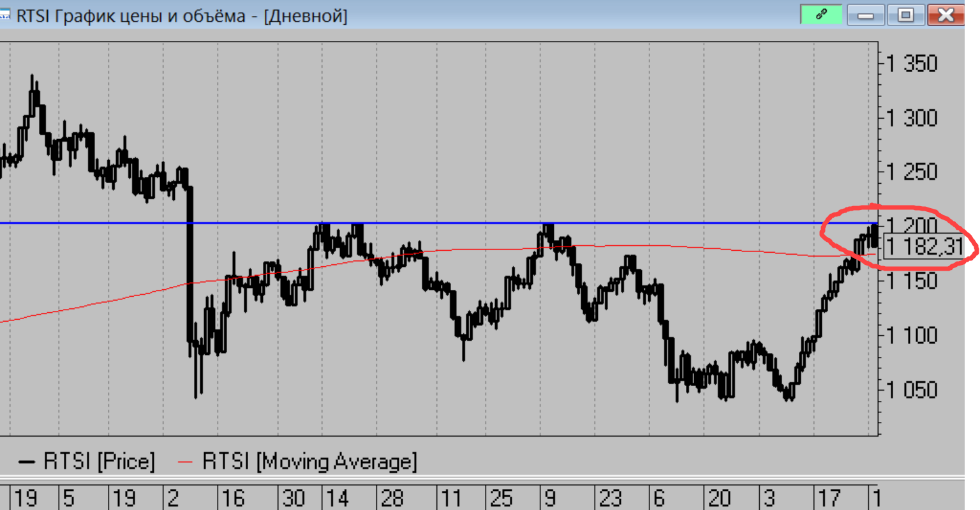
Task: Select the RTSI [Moving Average] legend label
Action: pyautogui.click(x=309, y=461)
